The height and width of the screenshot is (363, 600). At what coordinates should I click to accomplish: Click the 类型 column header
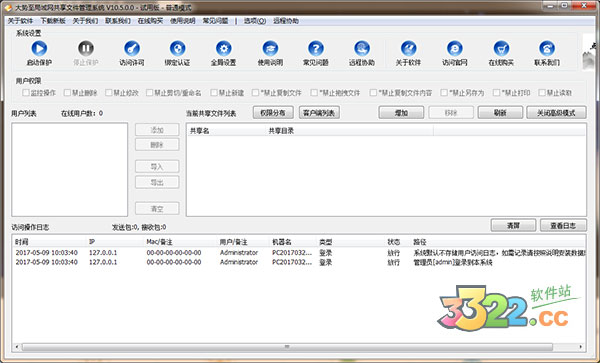pos(350,242)
